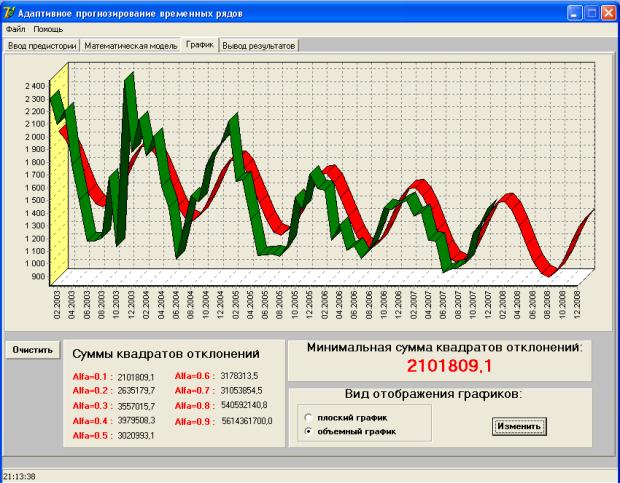Click the large red minimum sum value
Screen dimensions: 620x483
point(446,367)
